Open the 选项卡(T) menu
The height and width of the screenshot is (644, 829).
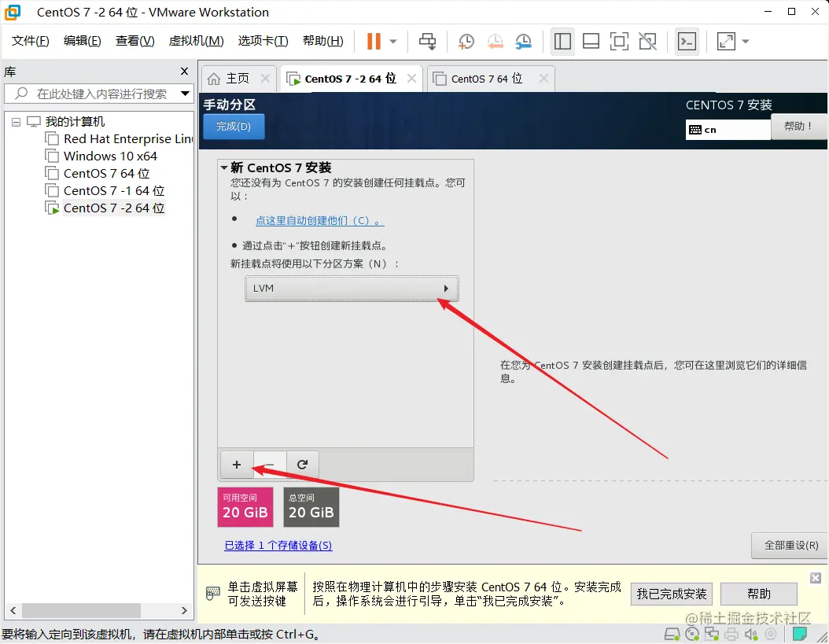pyautogui.click(x=263, y=41)
